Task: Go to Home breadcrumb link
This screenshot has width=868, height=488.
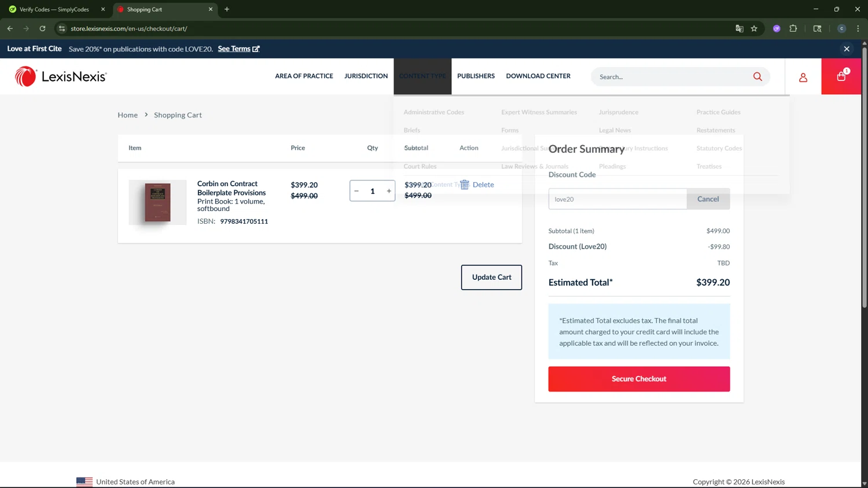Action: point(127,114)
